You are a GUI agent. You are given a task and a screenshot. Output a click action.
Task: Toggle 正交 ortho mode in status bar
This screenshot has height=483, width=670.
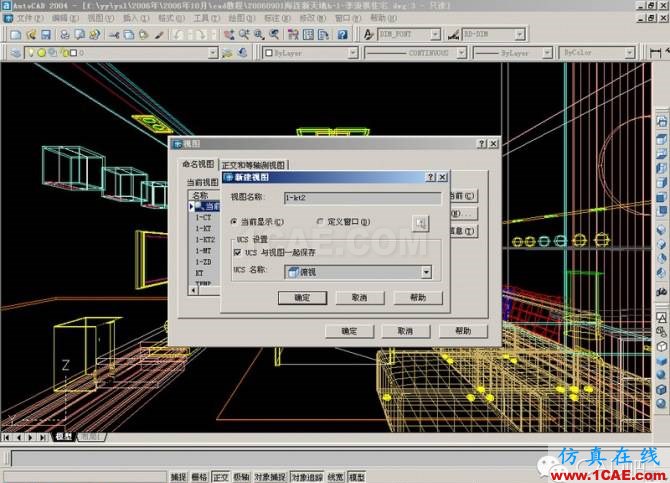[x=220, y=477]
